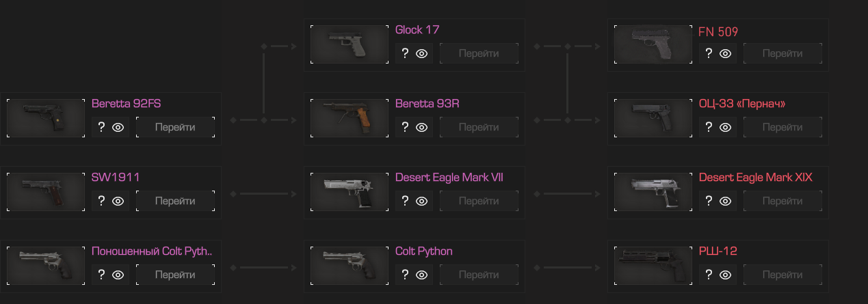Toggle the eye preview for Desert Eagle Mark XIX

coord(725,201)
